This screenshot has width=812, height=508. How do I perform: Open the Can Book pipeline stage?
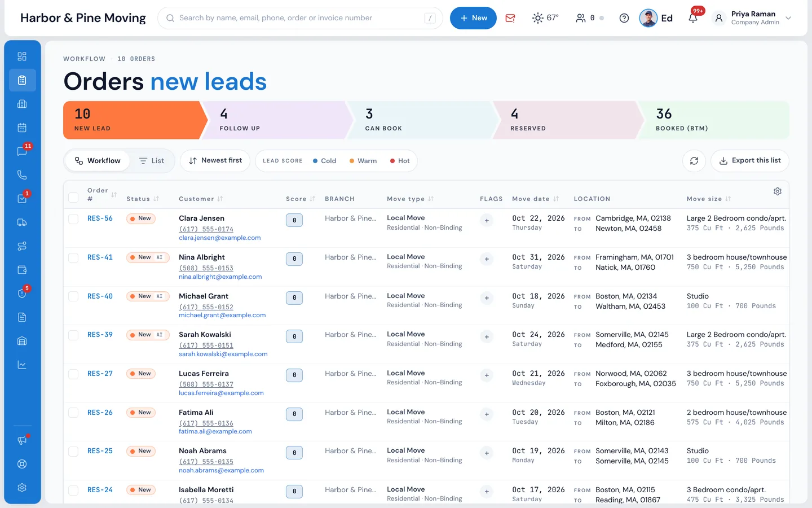click(x=422, y=120)
